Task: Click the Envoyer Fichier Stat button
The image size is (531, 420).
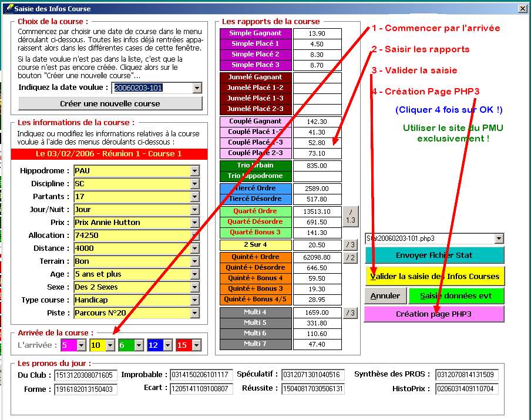Action: tap(435, 255)
